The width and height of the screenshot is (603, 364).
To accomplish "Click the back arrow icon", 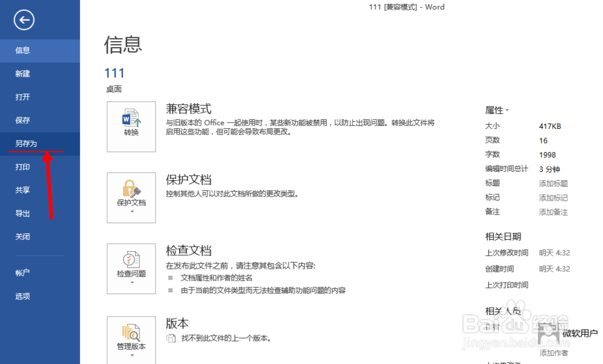I will pyautogui.click(x=23, y=20).
